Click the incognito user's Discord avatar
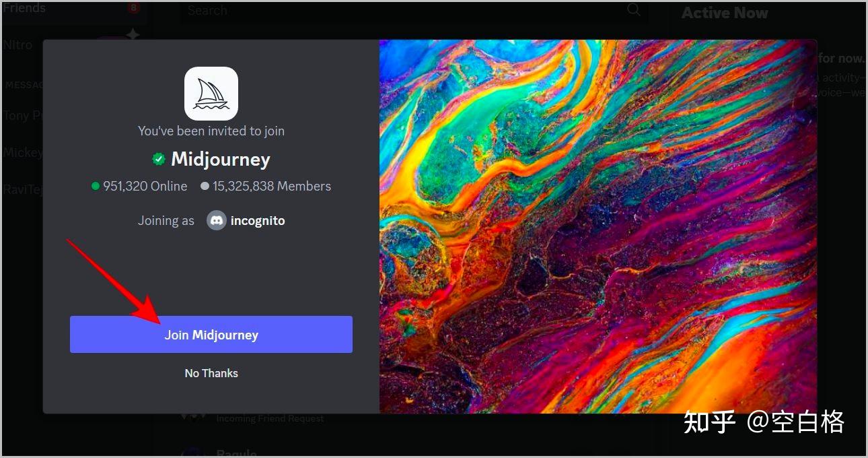 click(x=215, y=220)
